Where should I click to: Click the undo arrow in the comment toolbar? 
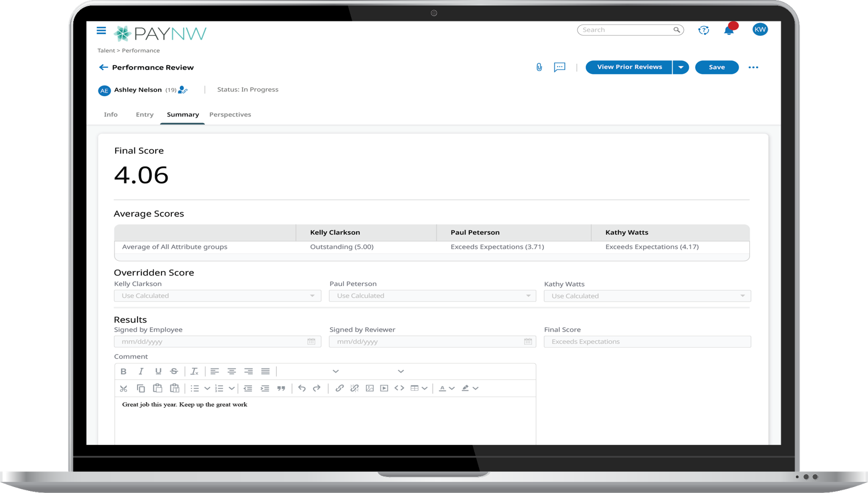(303, 388)
